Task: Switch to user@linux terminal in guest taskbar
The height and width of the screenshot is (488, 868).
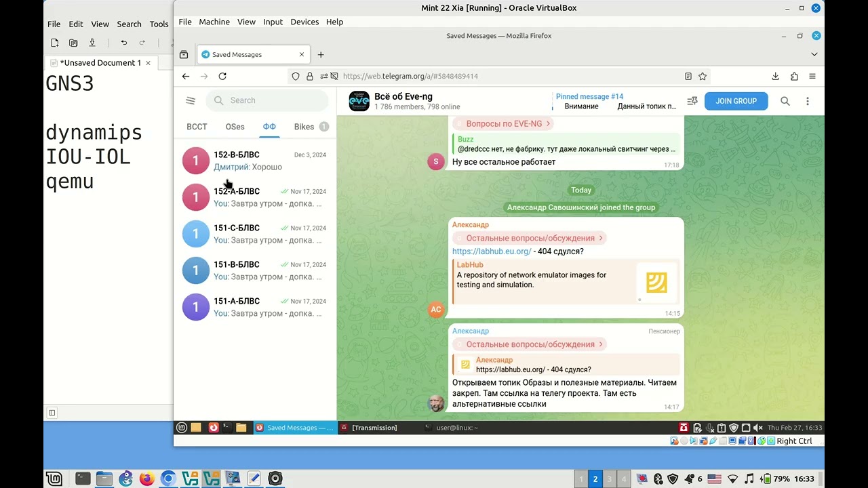Action: coord(452,428)
